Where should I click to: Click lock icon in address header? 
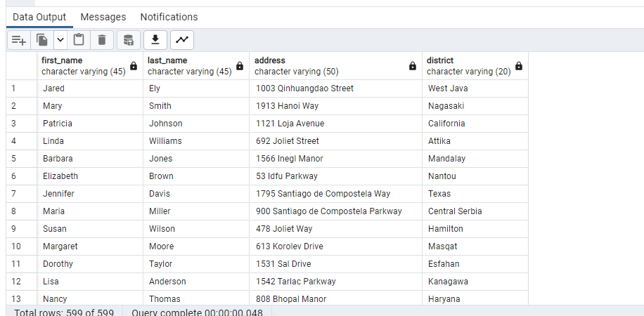pos(413,66)
